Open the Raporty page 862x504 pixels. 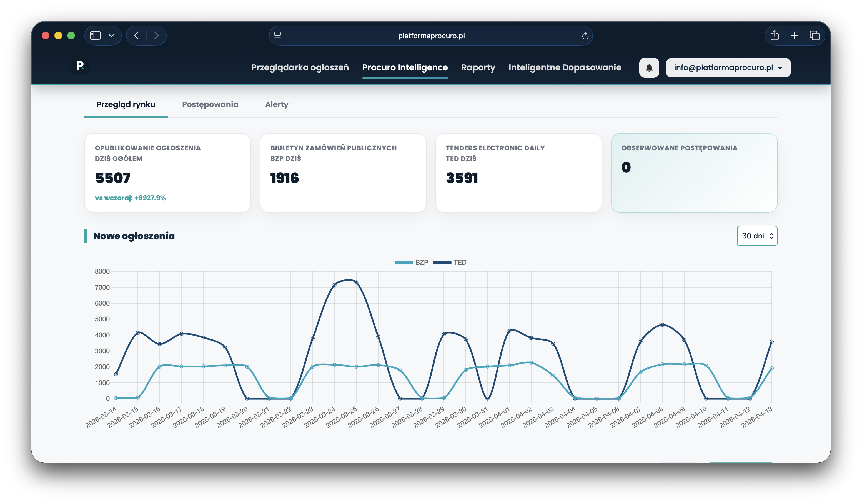pos(478,68)
